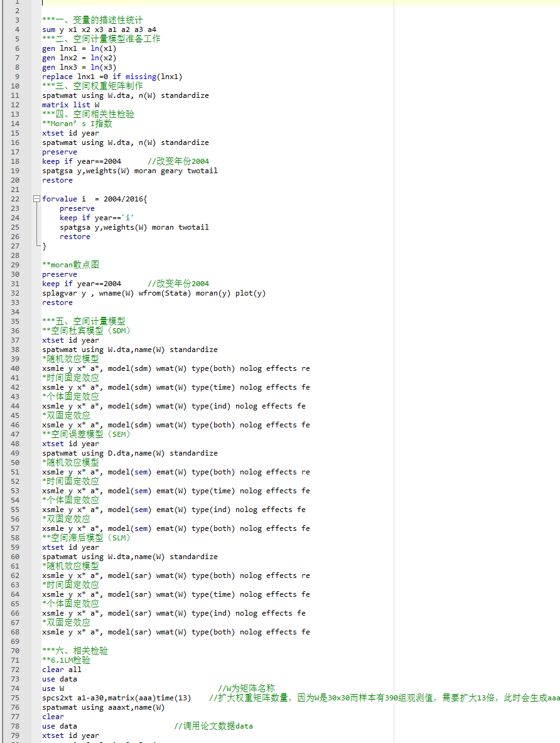Click the comment '**空间杜宾模型（SDM）'
The height and width of the screenshot is (743, 560).
(x=86, y=331)
